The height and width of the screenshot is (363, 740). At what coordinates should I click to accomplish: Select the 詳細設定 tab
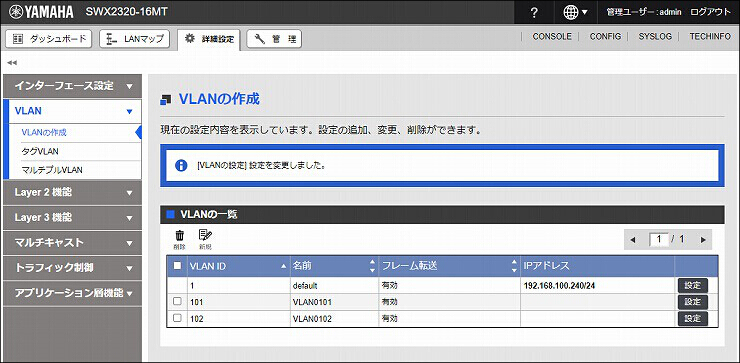209,40
